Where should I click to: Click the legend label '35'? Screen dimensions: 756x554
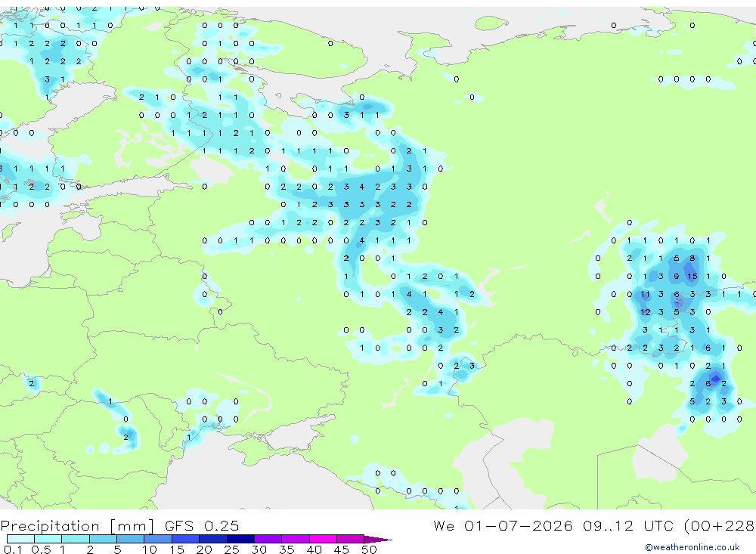click(x=287, y=549)
